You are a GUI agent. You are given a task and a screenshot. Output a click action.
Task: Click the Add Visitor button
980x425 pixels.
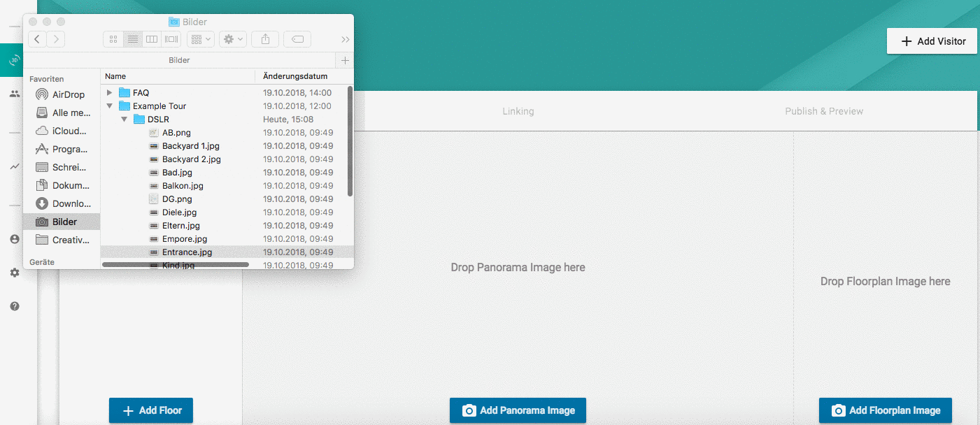pos(932,41)
